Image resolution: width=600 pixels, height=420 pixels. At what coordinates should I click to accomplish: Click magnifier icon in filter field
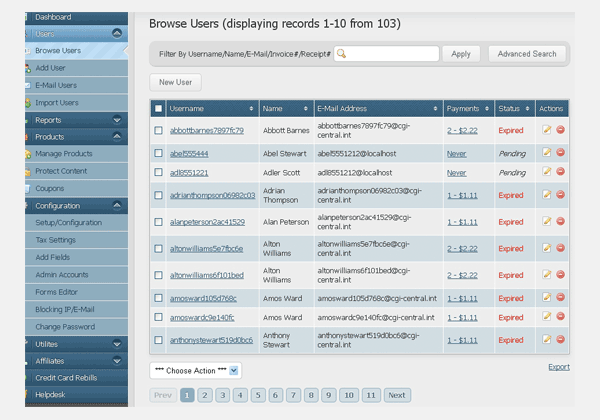[341, 54]
